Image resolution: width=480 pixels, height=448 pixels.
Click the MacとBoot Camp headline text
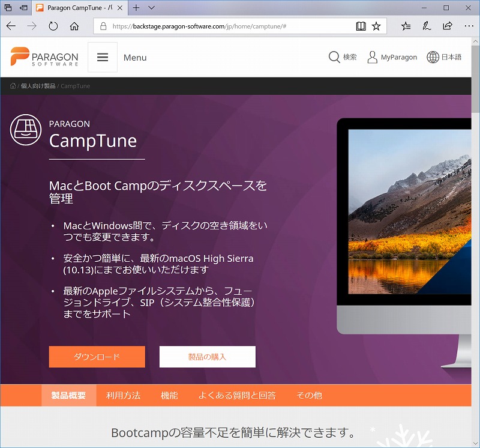click(x=158, y=192)
